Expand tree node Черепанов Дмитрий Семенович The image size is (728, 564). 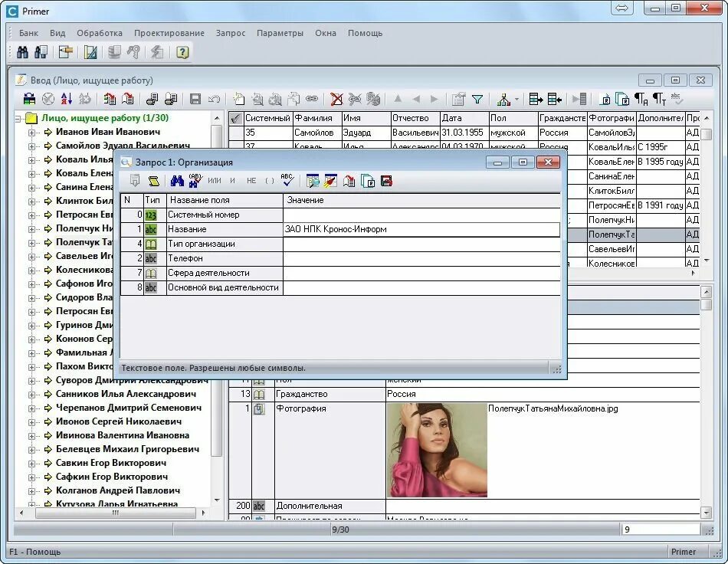coord(31,408)
